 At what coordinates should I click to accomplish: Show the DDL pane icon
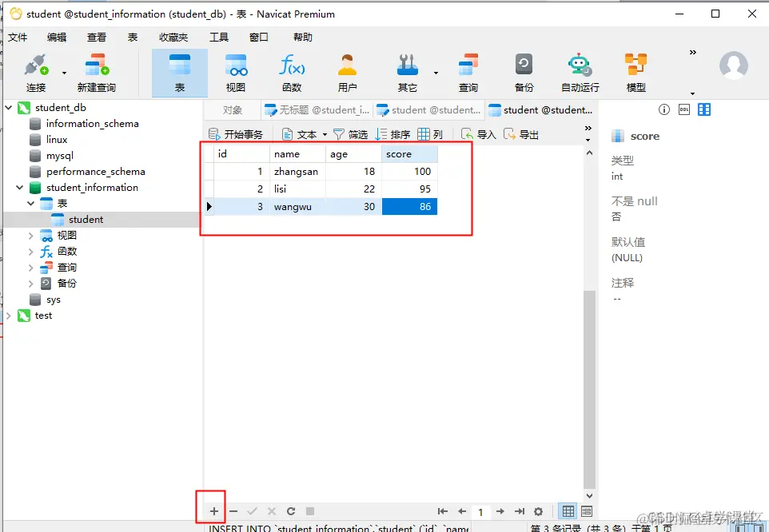click(x=684, y=109)
